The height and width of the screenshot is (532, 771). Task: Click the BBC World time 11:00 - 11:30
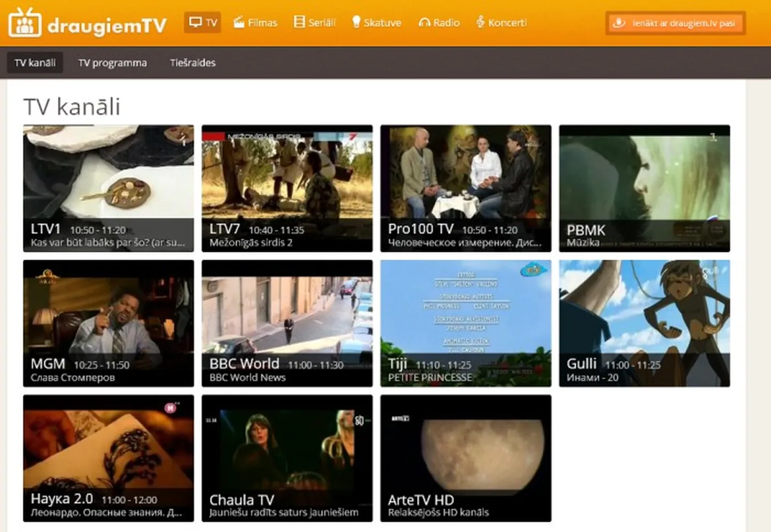pos(316,365)
